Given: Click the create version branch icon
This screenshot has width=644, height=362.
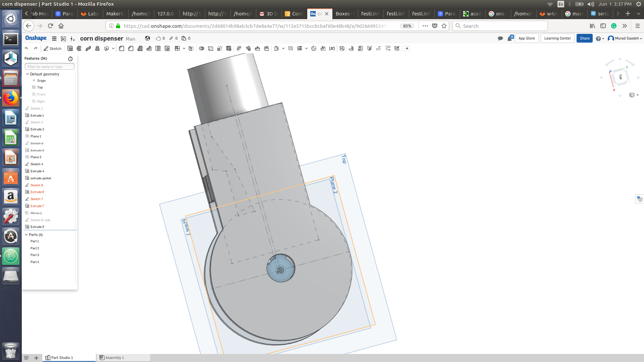Looking at the screenshot, I should pyautogui.click(x=72, y=39).
